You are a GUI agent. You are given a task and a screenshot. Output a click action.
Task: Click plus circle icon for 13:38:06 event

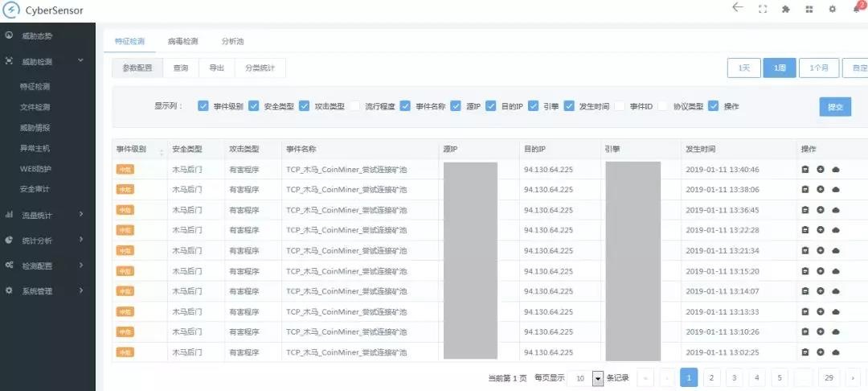(821, 189)
